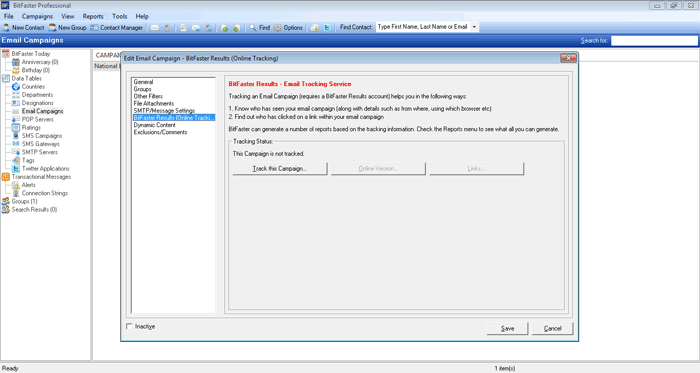Click the New Group toolbar icon
This screenshot has height=373, width=700.
pos(53,28)
